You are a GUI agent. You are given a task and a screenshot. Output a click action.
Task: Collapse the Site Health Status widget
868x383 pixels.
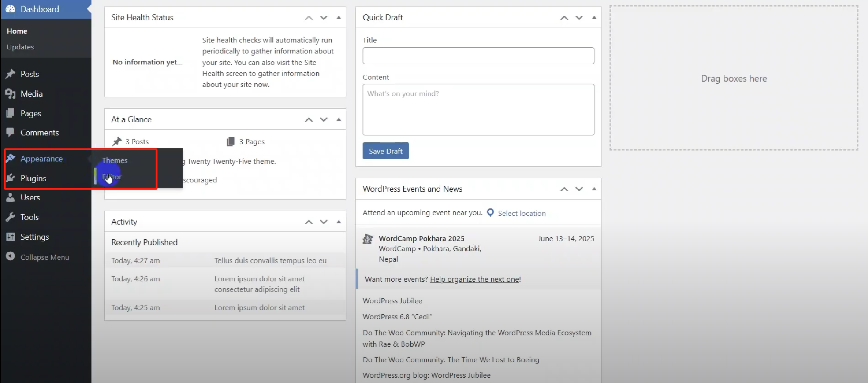(x=339, y=17)
